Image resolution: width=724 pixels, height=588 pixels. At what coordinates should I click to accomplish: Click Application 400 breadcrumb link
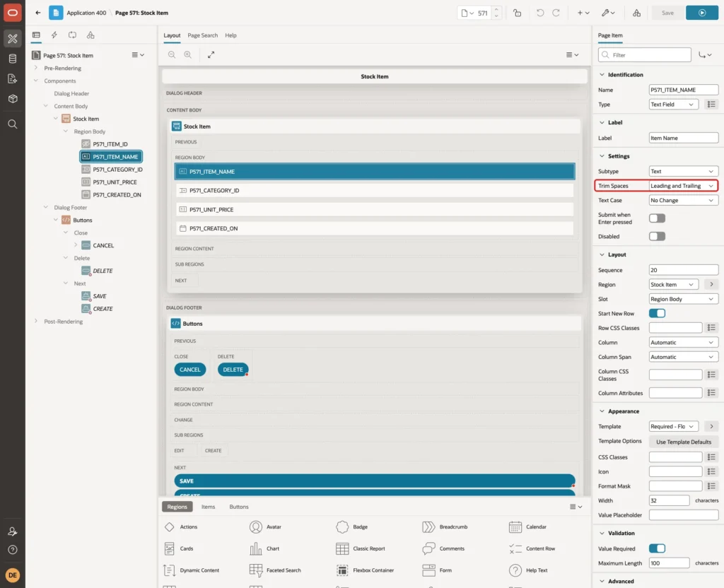(x=86, y=13)
